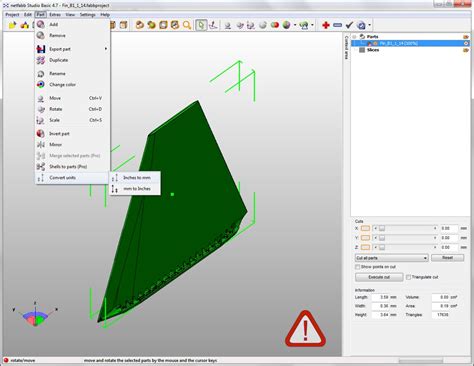Click the black checkmark toolbar icon
474x366 pixels.
pyautogui.click(x=349, y=25)
